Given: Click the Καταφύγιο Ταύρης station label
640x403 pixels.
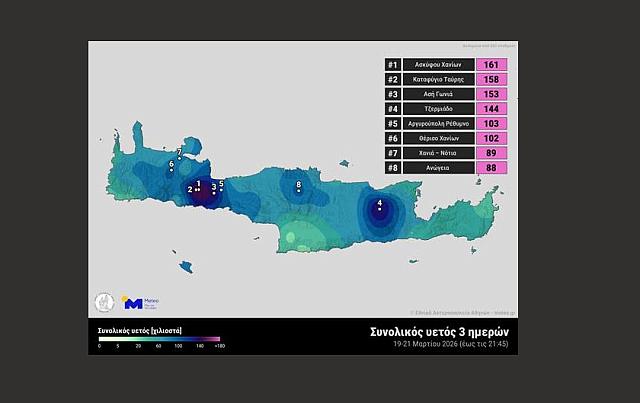Looking at the screenshot, I should click(x=437, y=80).
